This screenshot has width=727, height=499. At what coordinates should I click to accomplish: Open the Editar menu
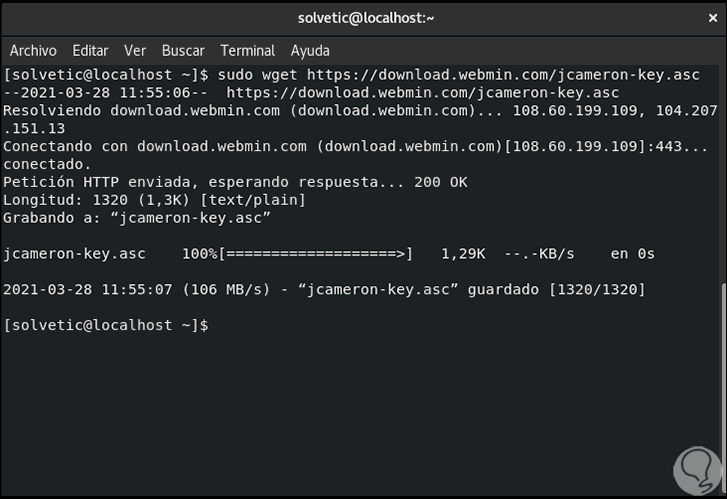pos(90,50)
